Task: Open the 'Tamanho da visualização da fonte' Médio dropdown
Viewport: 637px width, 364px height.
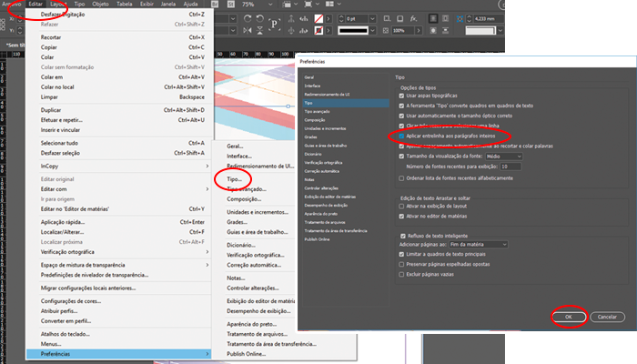Action: coord(504,157)
